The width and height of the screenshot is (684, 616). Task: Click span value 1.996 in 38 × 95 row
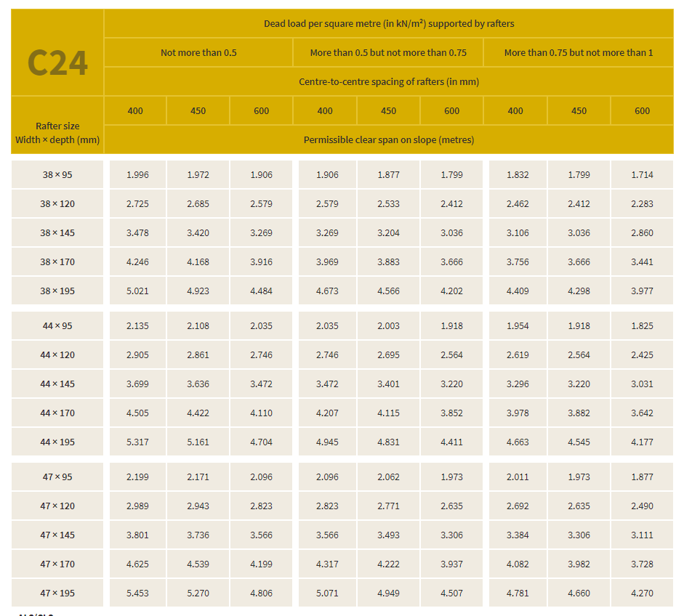[137, 175]
